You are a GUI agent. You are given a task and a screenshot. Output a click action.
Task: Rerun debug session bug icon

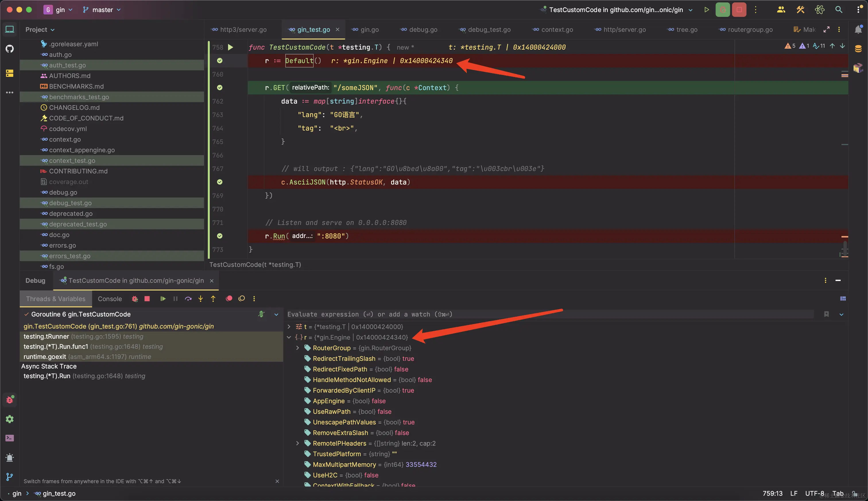pos(135,299)
